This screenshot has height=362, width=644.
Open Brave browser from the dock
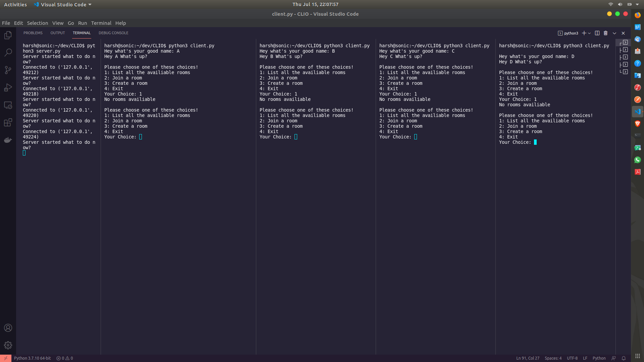(638, 123)
